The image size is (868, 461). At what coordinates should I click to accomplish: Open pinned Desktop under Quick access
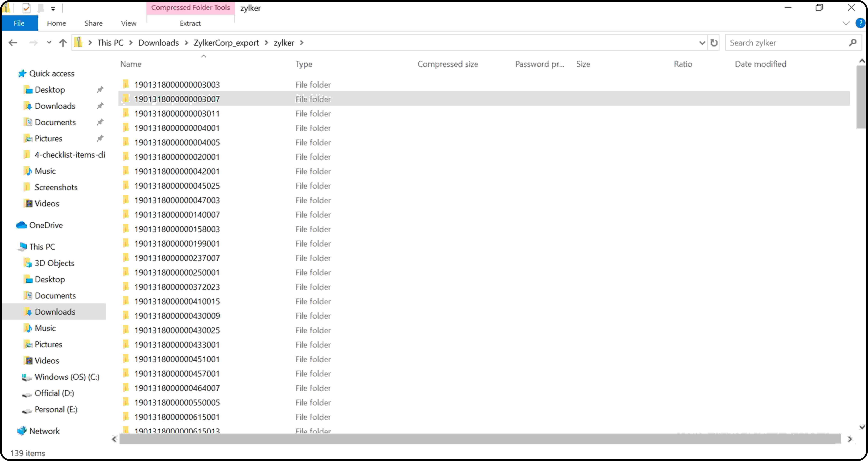click(50, 90)
